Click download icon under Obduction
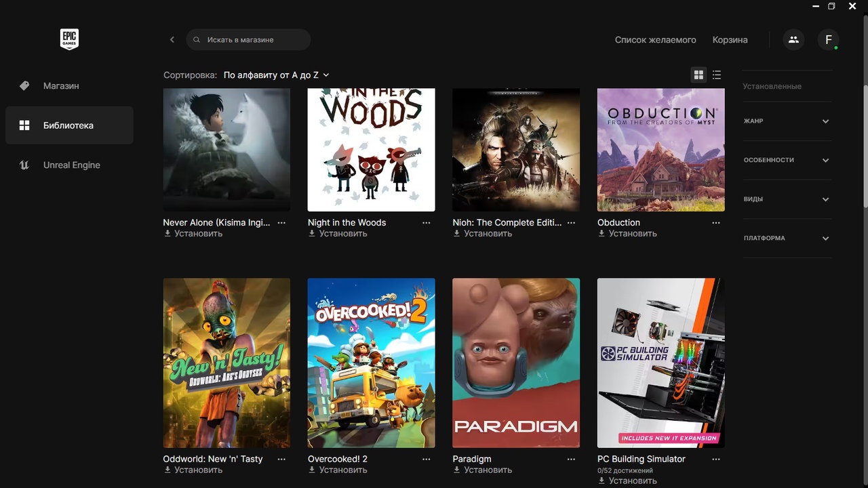Viewport: 868px width, 488px height. 601,233
